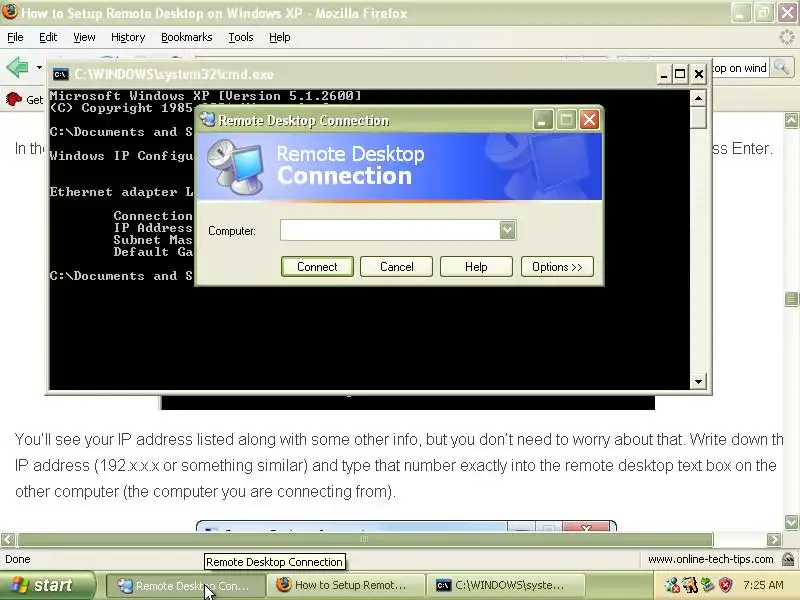Open the Firefox Tools menu
The width and height of the screenshot is (800, 600).
pyautogui.click(x=241, y=37)
